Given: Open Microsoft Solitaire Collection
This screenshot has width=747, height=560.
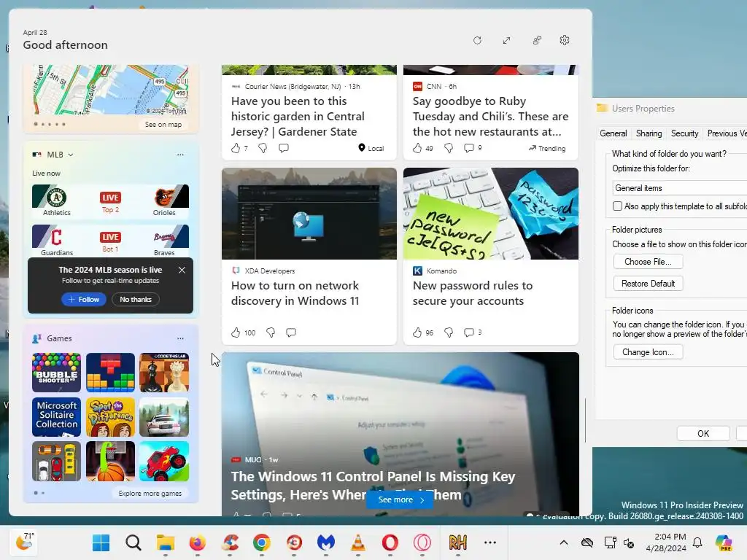Looking at the screenshot, I should tap(56, 417).
